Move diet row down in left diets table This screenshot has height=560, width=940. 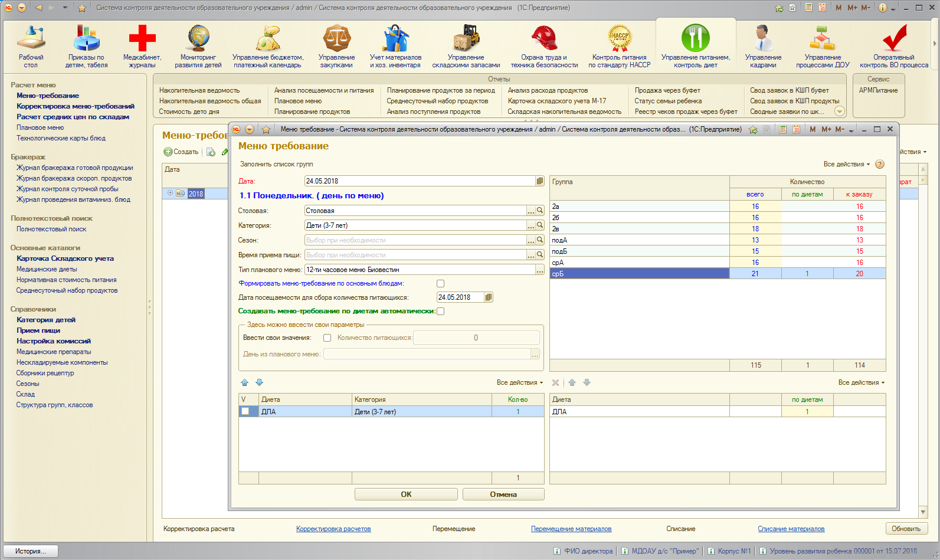point(259,382)
